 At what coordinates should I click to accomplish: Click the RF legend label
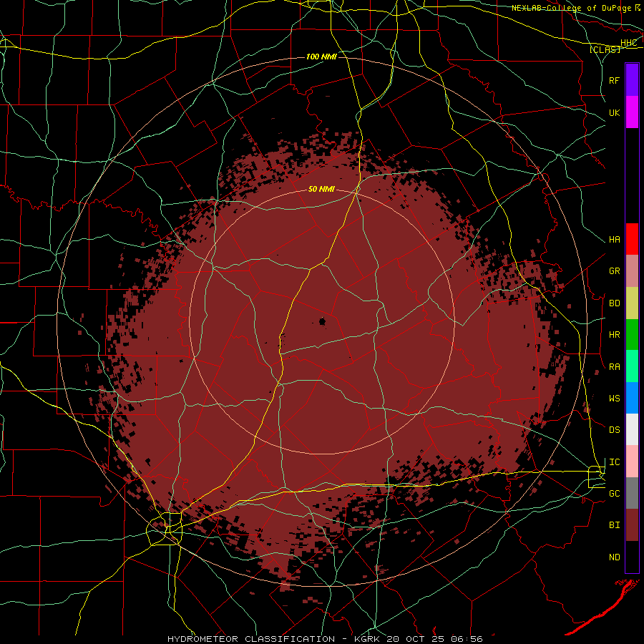(615, 80)
